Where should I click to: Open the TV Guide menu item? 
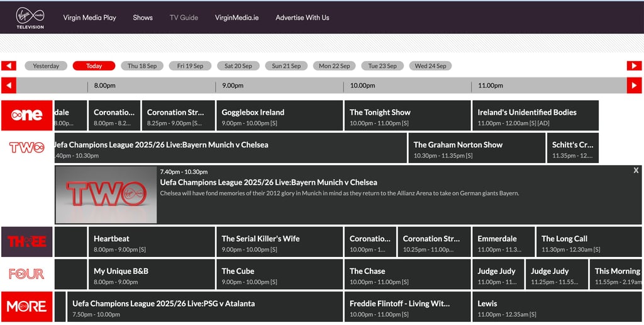[184, 18]
